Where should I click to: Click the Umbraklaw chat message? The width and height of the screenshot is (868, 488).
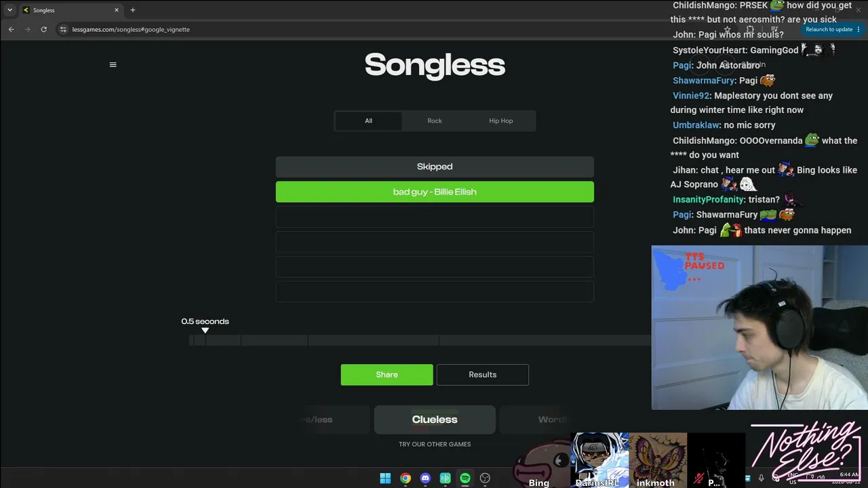724,125
